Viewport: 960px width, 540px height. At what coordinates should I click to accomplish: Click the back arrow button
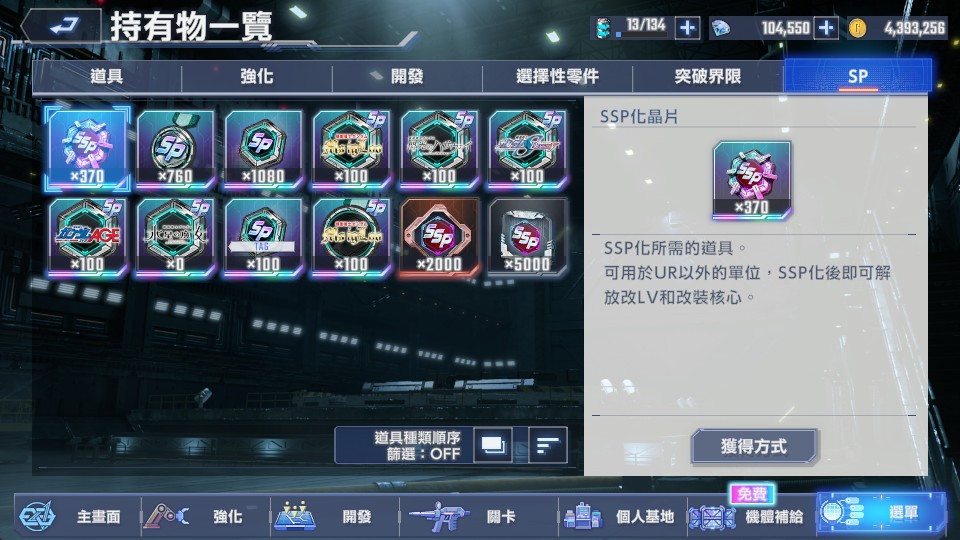coord(62,26)
